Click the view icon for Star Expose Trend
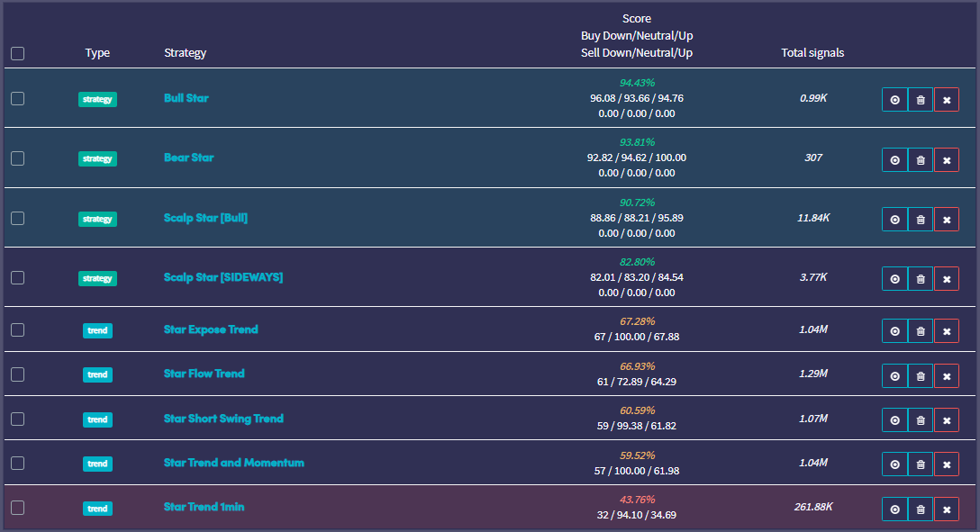 click(894, 331)
